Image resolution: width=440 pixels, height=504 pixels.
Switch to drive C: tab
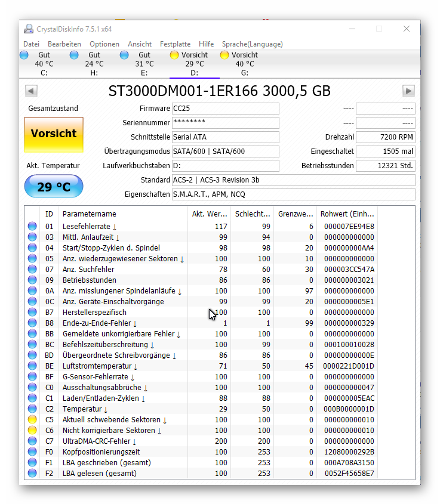click(44, 64)
